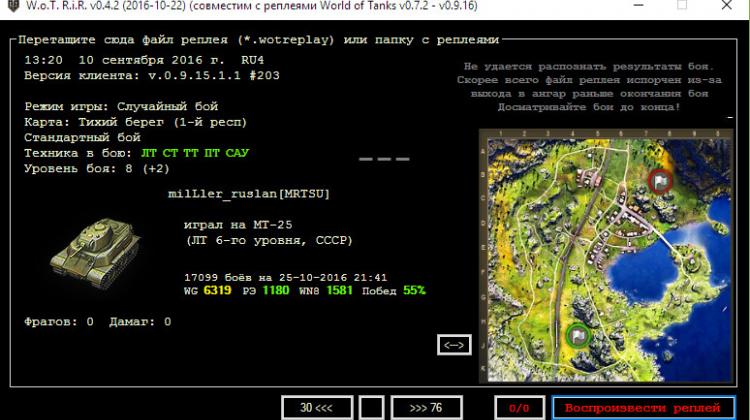Click the РЭ rating value 1180
750x420 pixels.
276,291
